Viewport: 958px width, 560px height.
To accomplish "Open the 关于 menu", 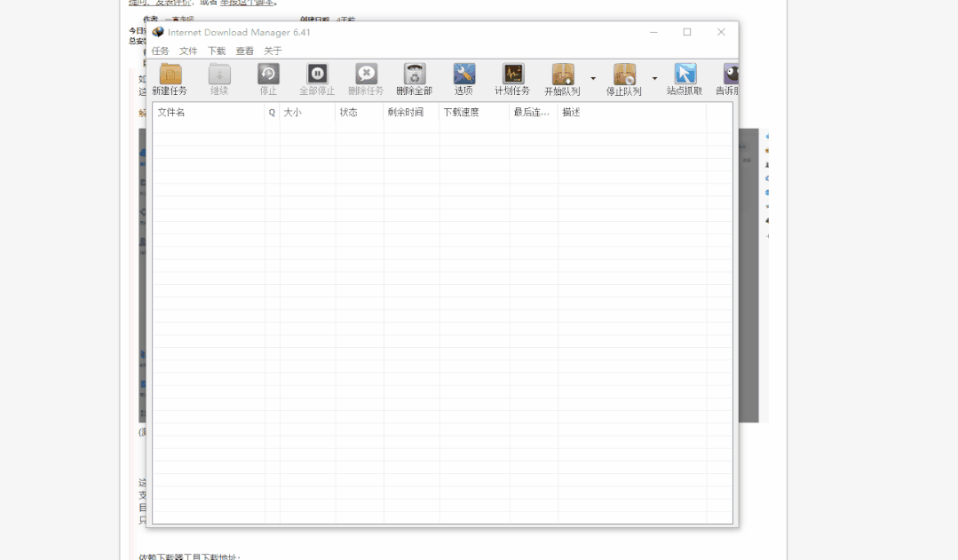I will tap(273, 51).
